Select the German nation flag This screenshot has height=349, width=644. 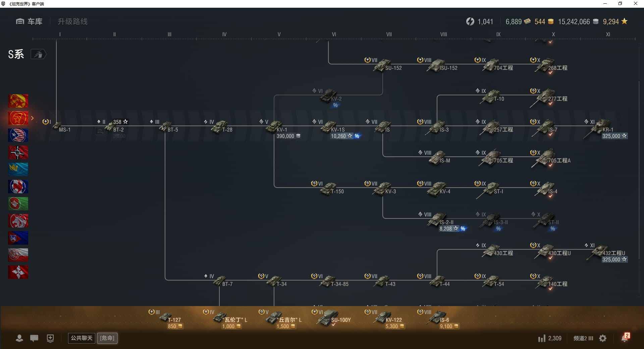click(x=18, y=152)
